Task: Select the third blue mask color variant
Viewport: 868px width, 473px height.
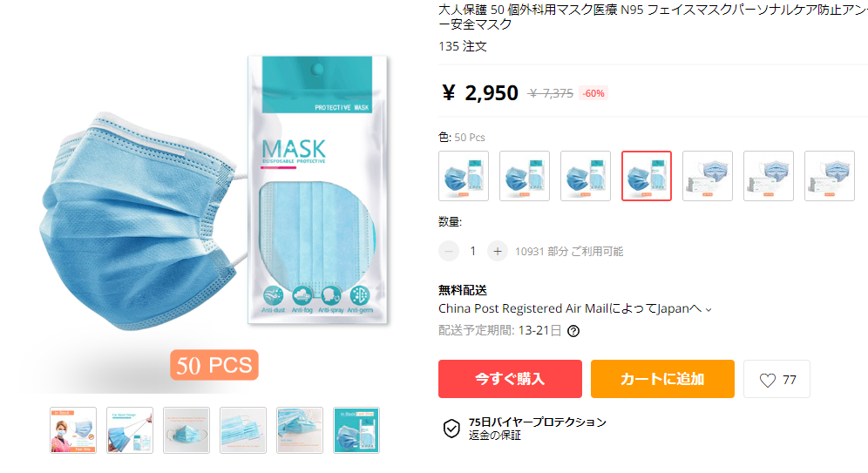Action: tap(585, 176)
